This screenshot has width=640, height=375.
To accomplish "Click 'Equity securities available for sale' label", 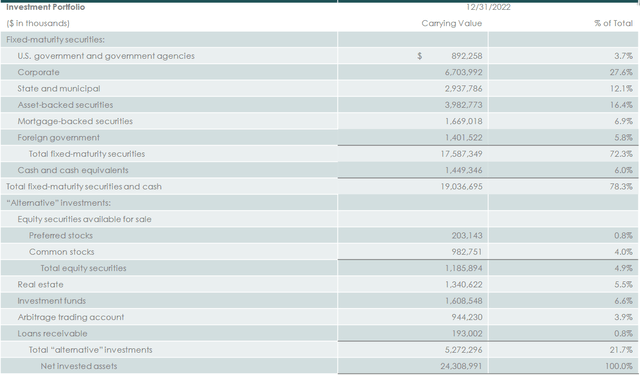I will pos(84,219).
